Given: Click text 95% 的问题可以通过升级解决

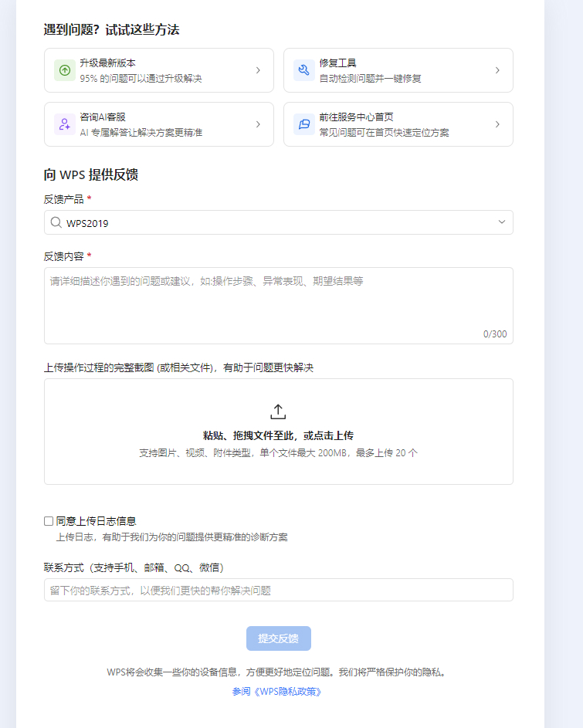Looking at the screenshot, I should pyautogui.click(x=141, y=79).
